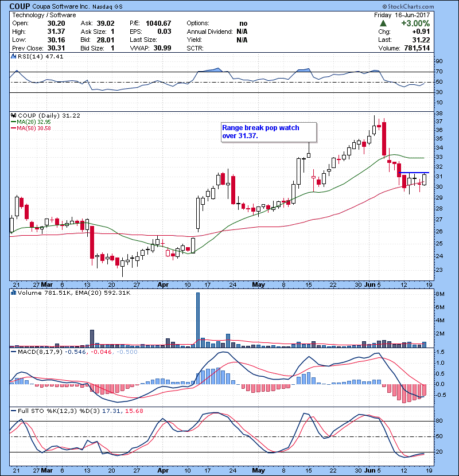Select the COUP ticker symbol in header
459x476 pixels.
click(x=20, y=6)
